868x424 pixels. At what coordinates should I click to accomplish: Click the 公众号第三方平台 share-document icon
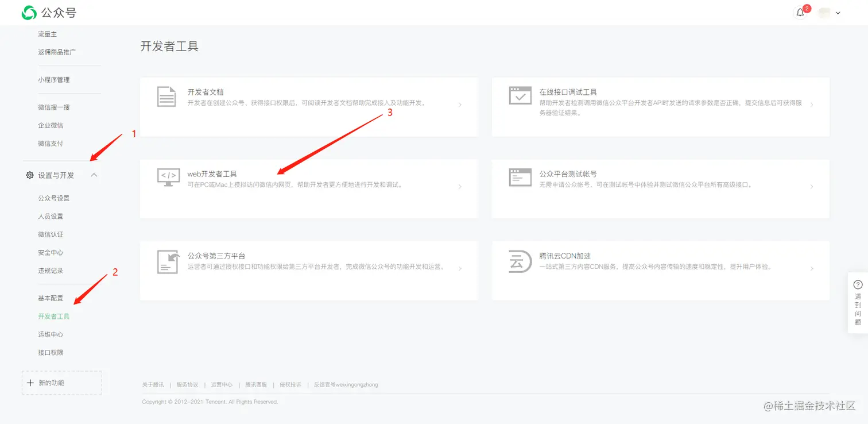(x=168, y=262)
